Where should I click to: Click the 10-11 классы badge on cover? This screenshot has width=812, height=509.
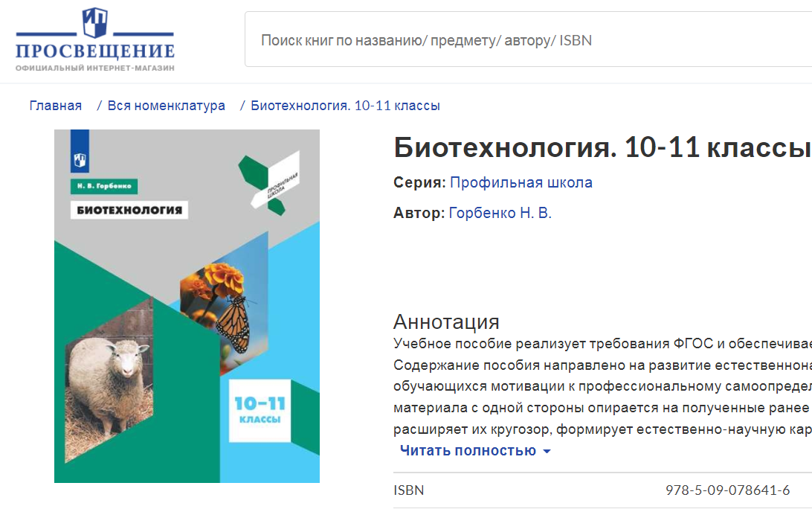260,410
